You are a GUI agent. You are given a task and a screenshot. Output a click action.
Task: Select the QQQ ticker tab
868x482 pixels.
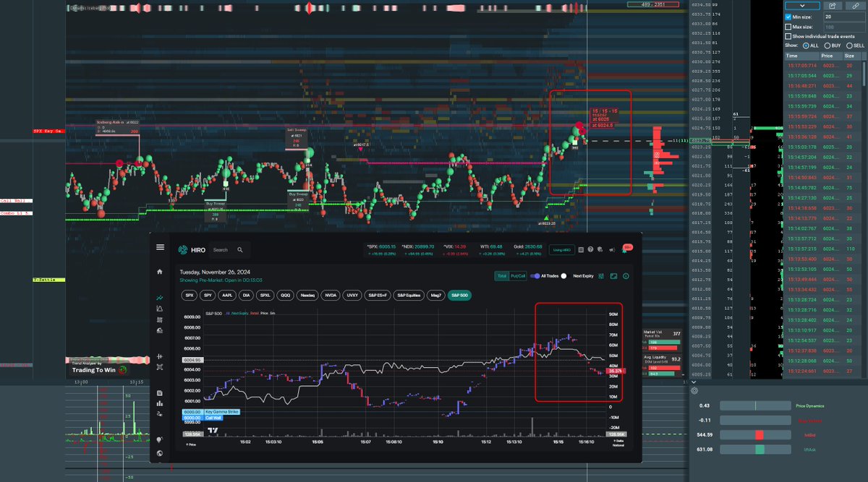click(x=286, y=296)
